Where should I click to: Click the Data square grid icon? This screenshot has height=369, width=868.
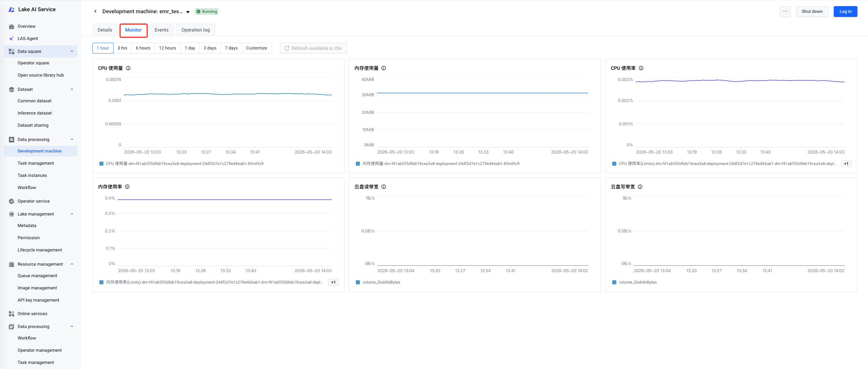tap(12, 52)
